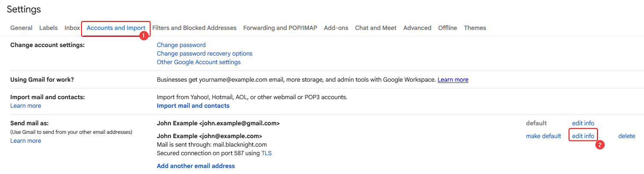Switch to the Themes tab
The height and width of the screenshot is (174, 644).
coord(475,28)
